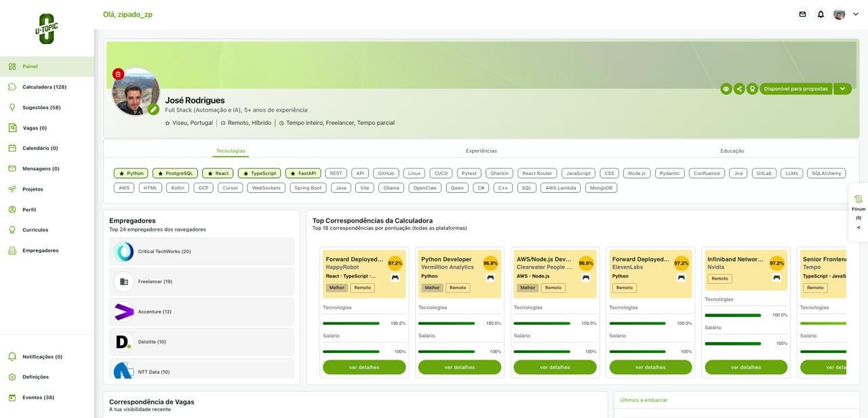Open the mail icon in top bar
Image resolution: width=868 pixels, height=418 pixels.
802,14
